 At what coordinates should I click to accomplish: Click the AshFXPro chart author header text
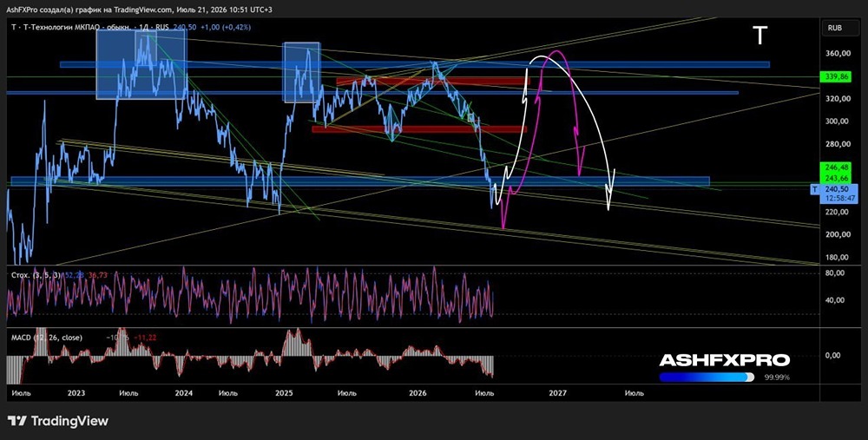pos(140,10)
